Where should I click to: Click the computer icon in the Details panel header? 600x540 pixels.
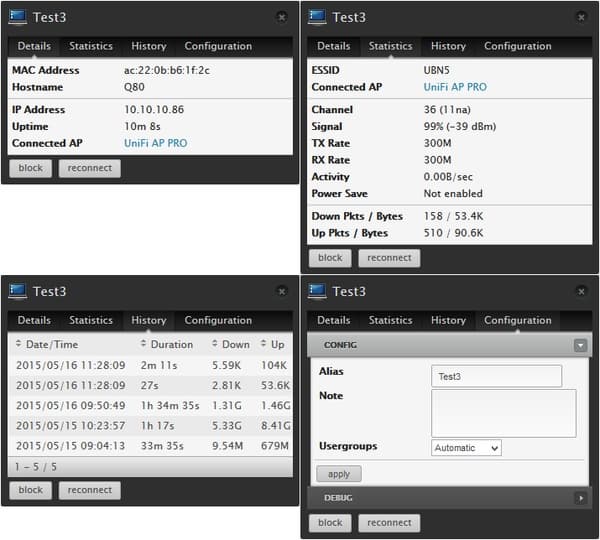pos(18,17)
